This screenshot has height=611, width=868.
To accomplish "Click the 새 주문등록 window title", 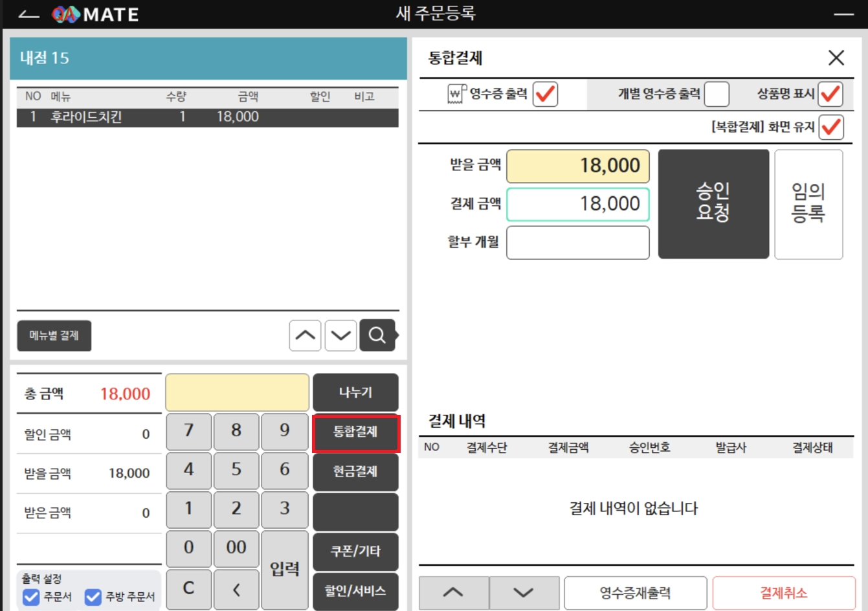I will 436,14.
